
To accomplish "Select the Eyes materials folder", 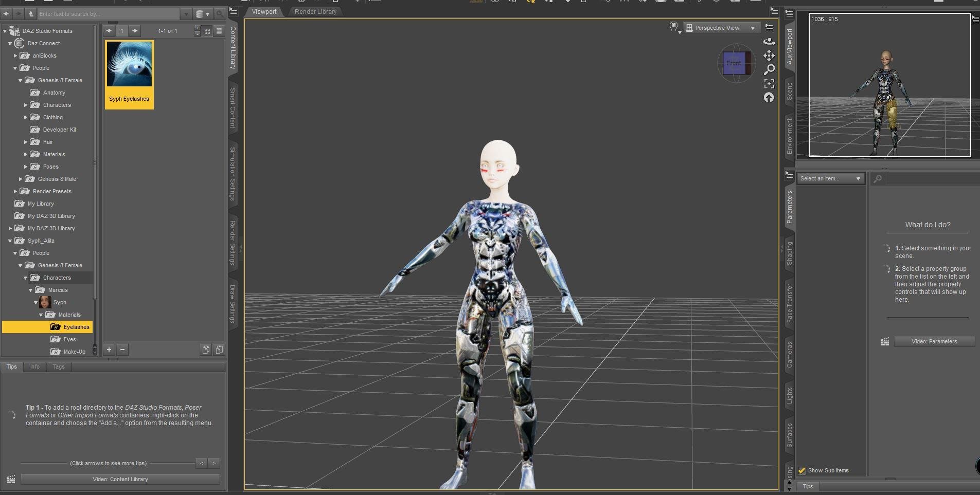I will point(69,339).
